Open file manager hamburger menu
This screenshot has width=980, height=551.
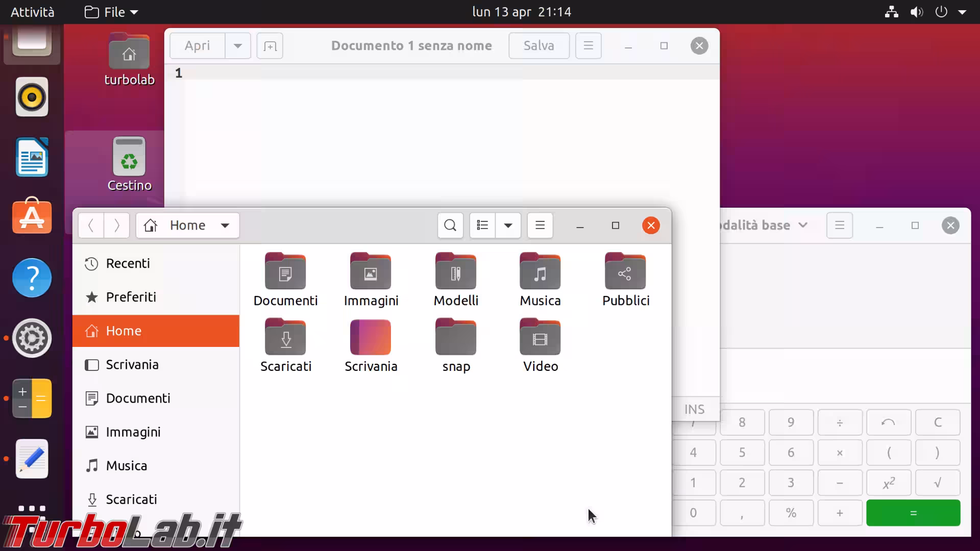540,225
